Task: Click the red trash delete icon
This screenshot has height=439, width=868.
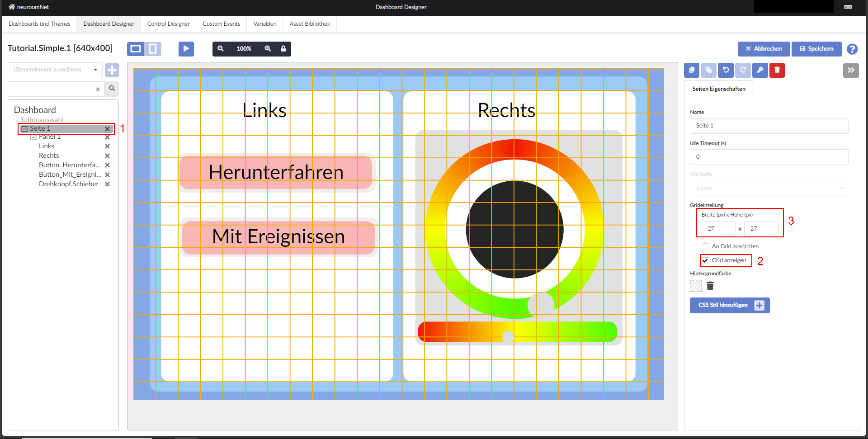Action: click(x=777, y=70)
